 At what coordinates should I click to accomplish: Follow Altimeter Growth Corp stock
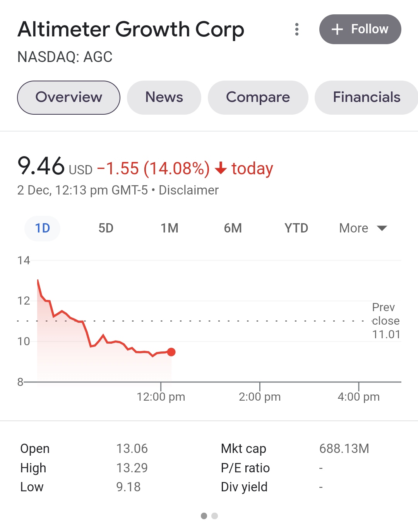click(360, 29)
